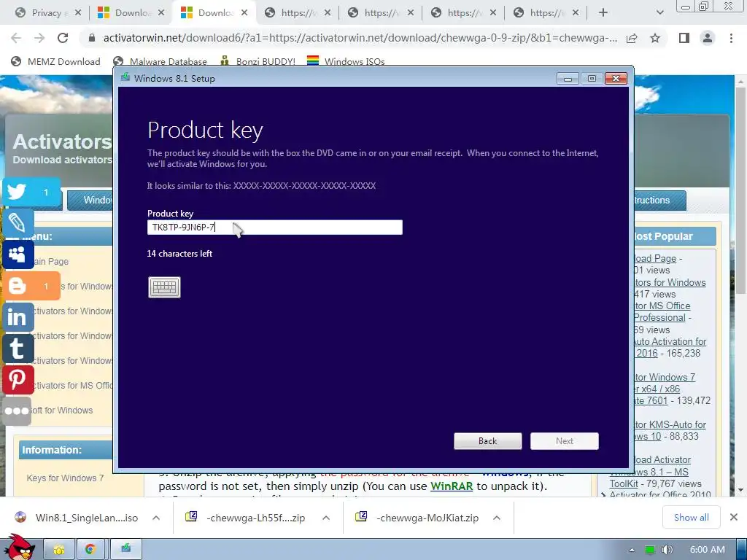
Task: Open Chrome profile avatar
Action: [x=708, y=38]
